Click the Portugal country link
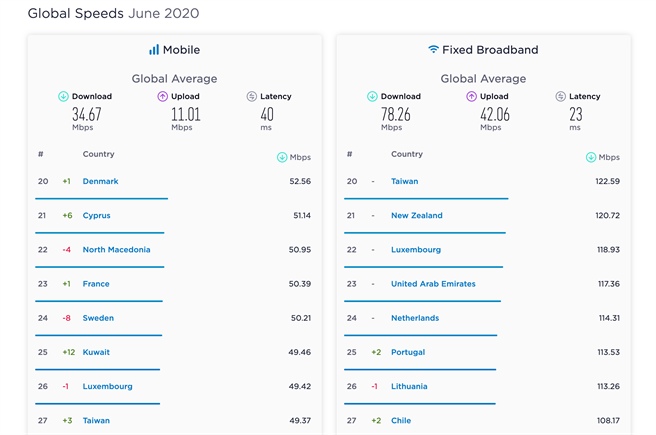 pyautogui.click(x=408, y=352)
